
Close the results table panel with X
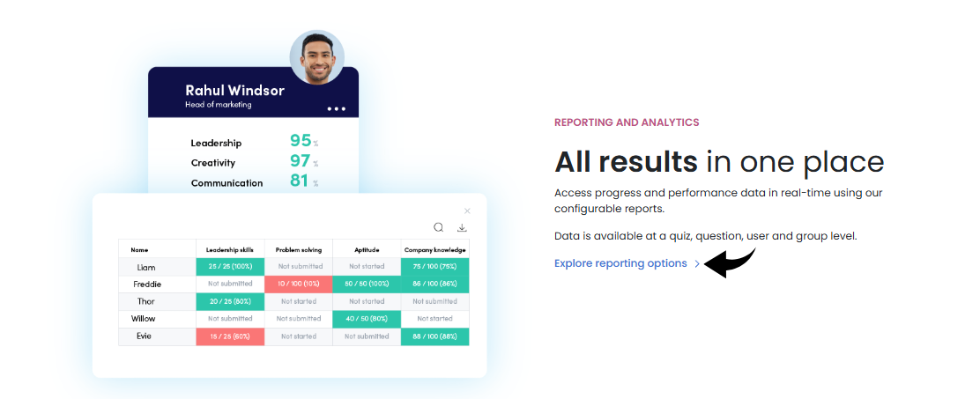tap(467, 211)
